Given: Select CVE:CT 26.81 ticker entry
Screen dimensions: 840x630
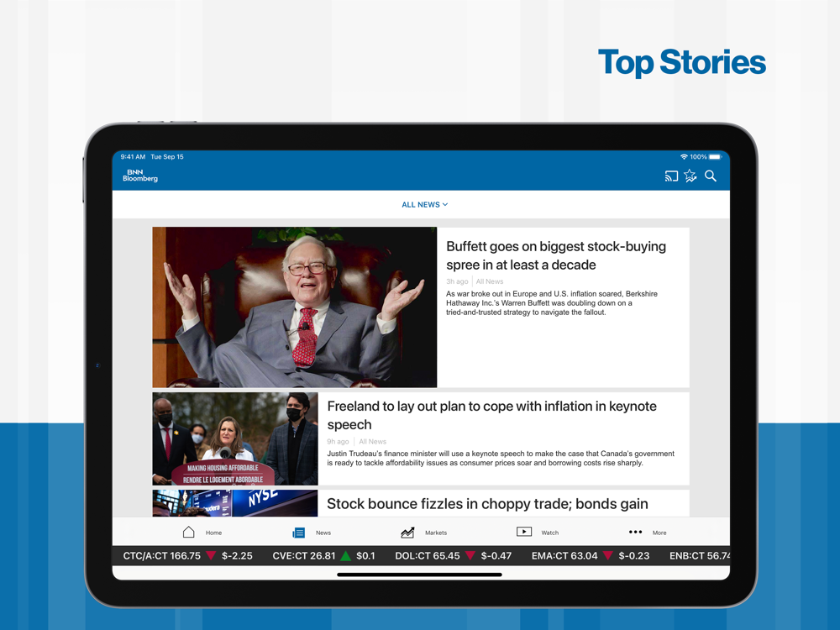Looking at the screenshot, I should tap(323, 556).
